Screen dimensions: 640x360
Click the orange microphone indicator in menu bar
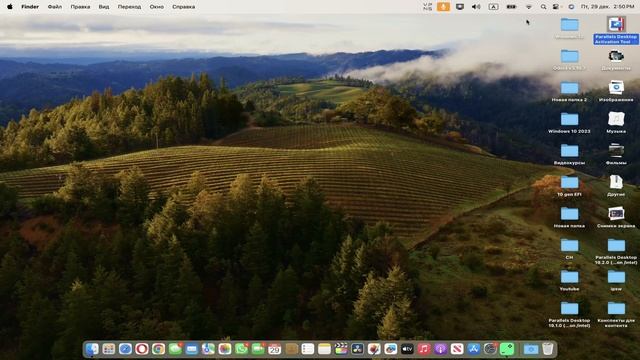pos(443,7)
